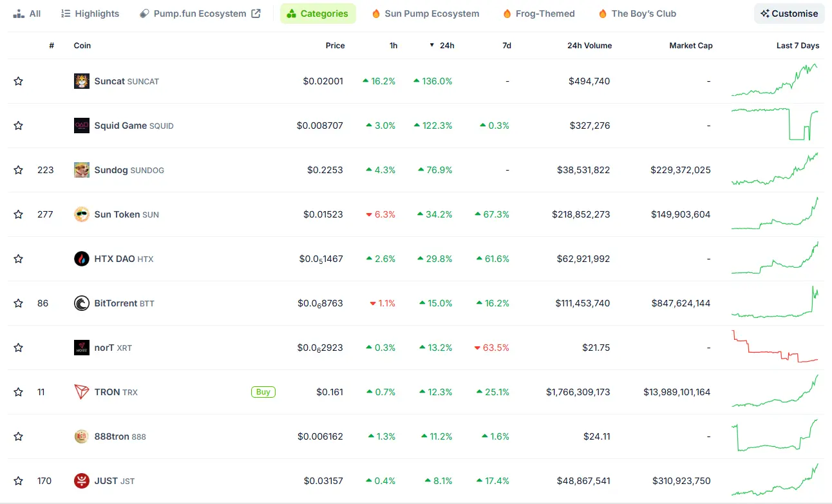Click the HTX DAO flame logo

point(82,259)
